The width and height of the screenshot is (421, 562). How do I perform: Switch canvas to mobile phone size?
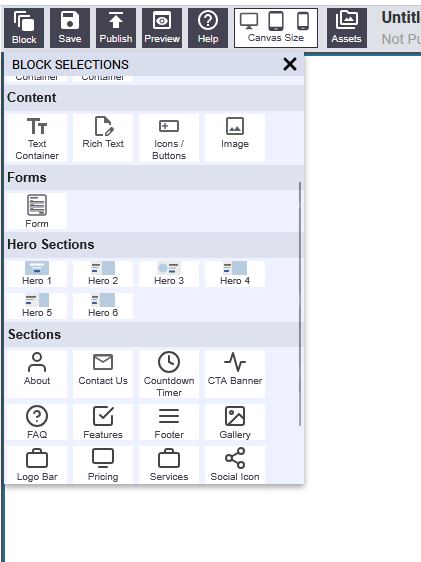[x=303, y=21]
